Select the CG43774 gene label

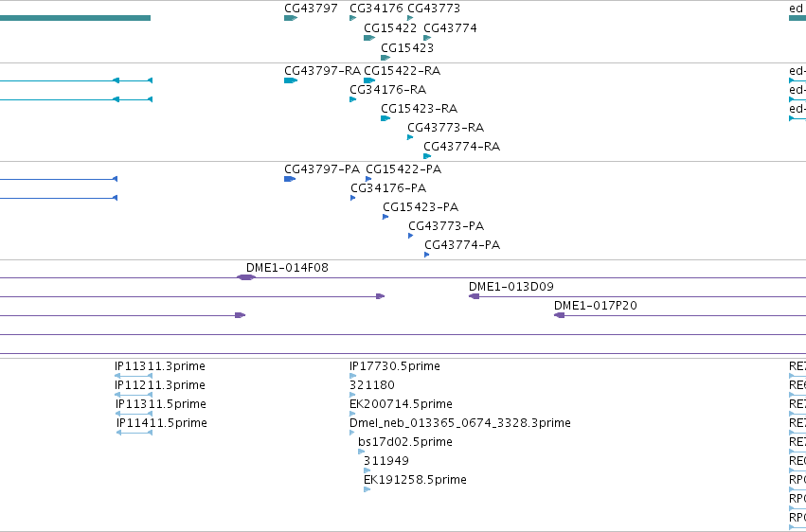click(450, 27)
